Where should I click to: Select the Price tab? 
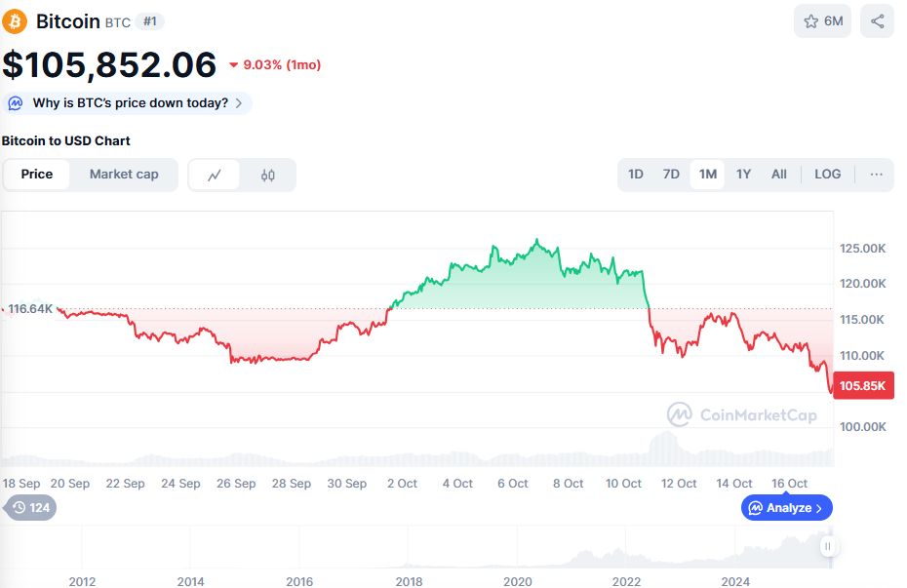pos(36,174)
